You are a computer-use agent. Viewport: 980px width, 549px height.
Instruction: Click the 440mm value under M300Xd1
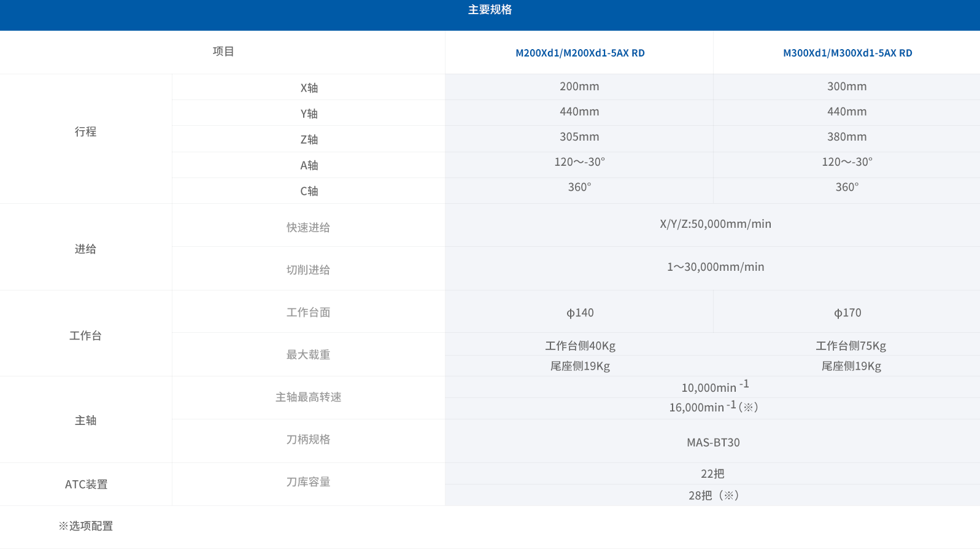847,112
